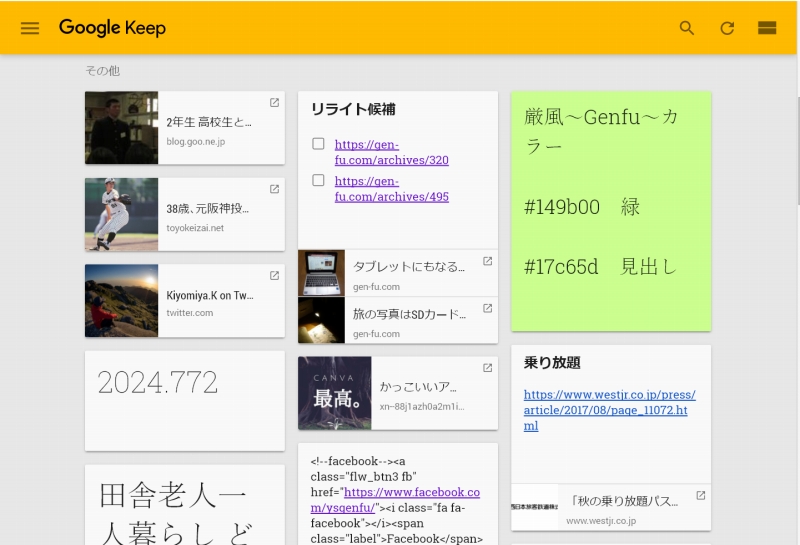This screenshot has height=545, width=800.
Task: Open the westjr.co.jp press article link
Action: [610, 410]
